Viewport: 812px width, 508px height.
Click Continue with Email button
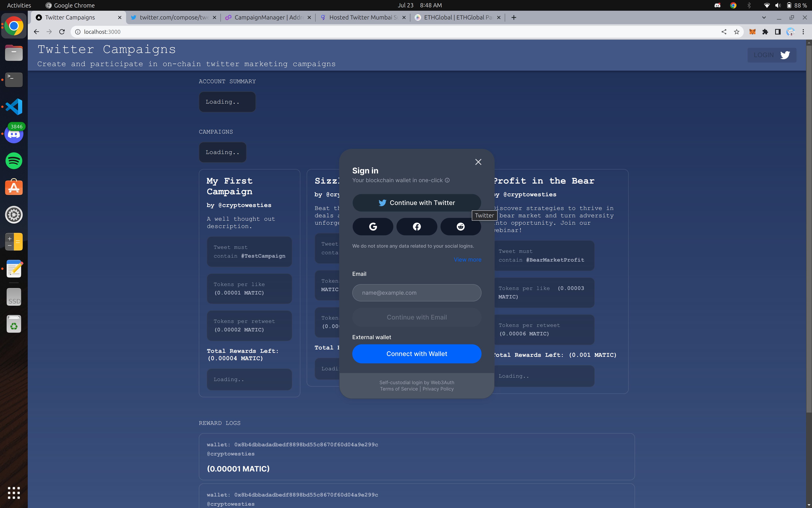[416, 317]
